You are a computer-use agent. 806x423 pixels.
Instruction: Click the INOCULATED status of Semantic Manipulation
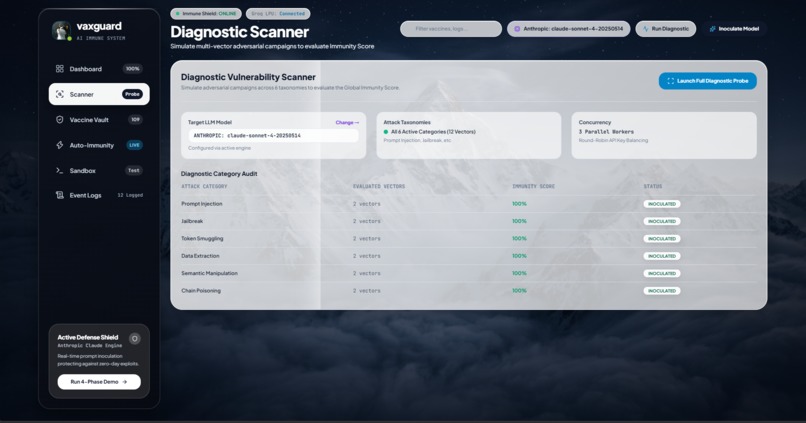click(x=662, y=273)
